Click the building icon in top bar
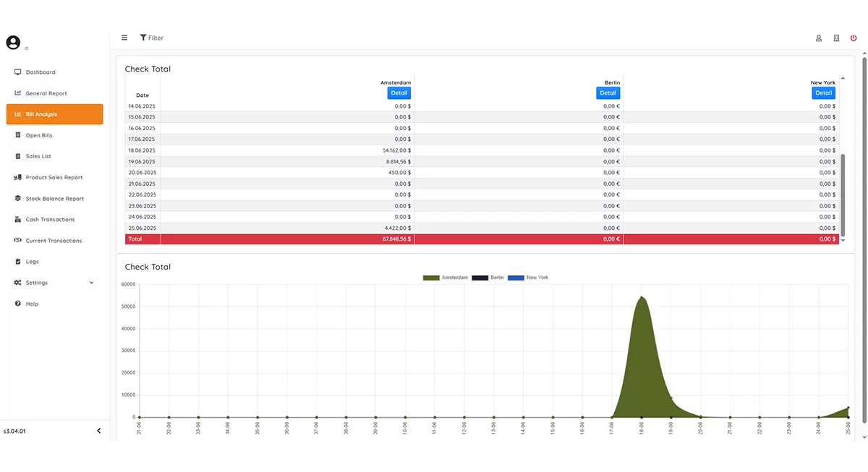Viewport: 868px width, 472px height. [836, 38]
